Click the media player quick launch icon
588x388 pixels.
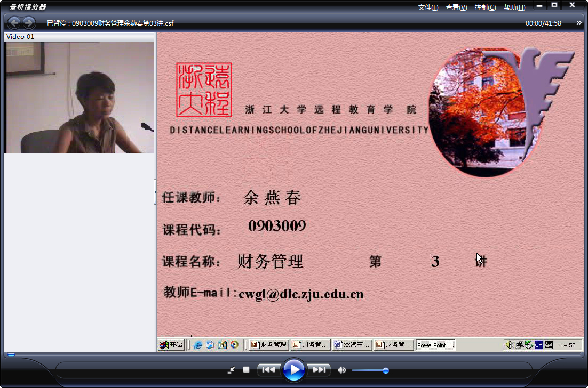234,344
